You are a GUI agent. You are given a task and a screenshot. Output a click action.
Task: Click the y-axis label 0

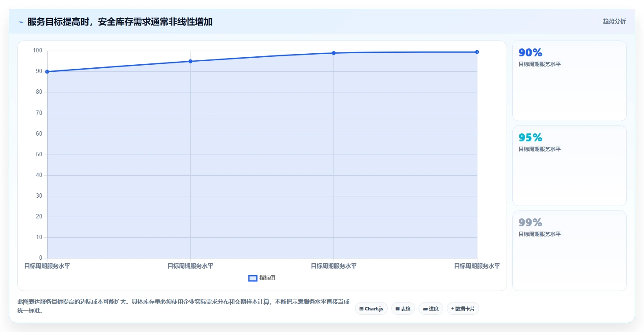(x=41, y=258)
